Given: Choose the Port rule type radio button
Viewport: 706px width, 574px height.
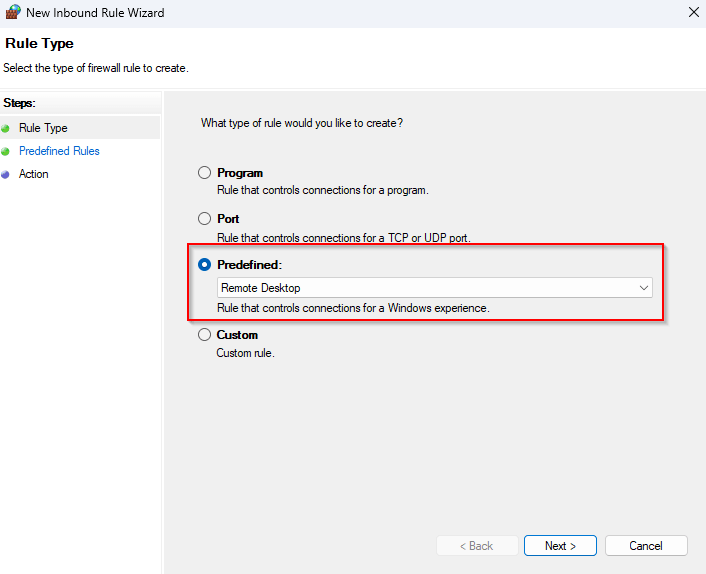Looking at the screenshot, I should [x=205, y=219].
